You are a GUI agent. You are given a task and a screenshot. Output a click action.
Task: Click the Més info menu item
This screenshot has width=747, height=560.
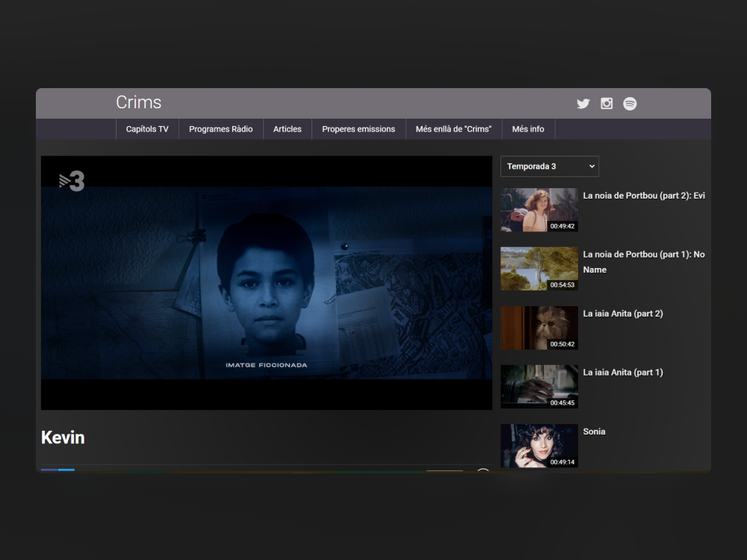click(x=528, y=129)
